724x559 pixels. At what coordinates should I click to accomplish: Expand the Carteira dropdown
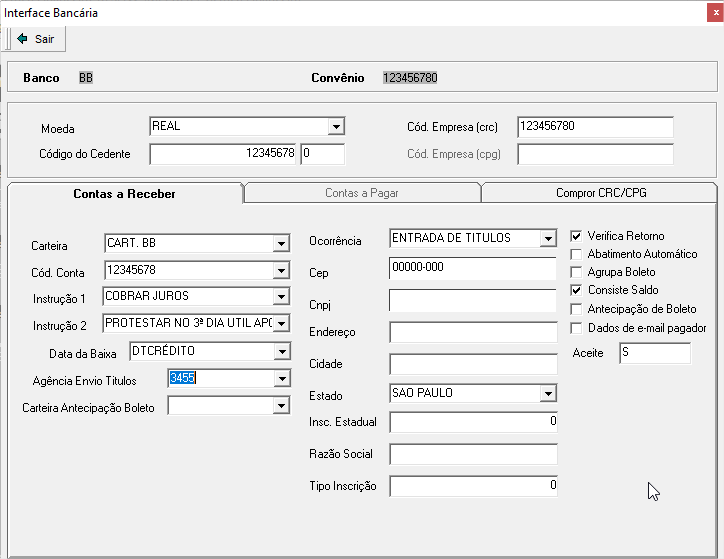[x=281, y=243]
